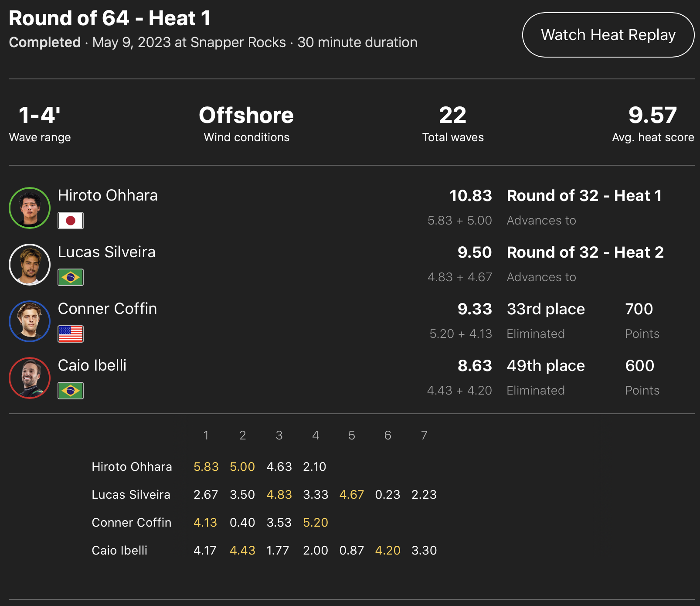Select Lucas Silveira's 4.83 wave score
The width and height of the screenshot is (700, 606).
(x=279, y=495)
